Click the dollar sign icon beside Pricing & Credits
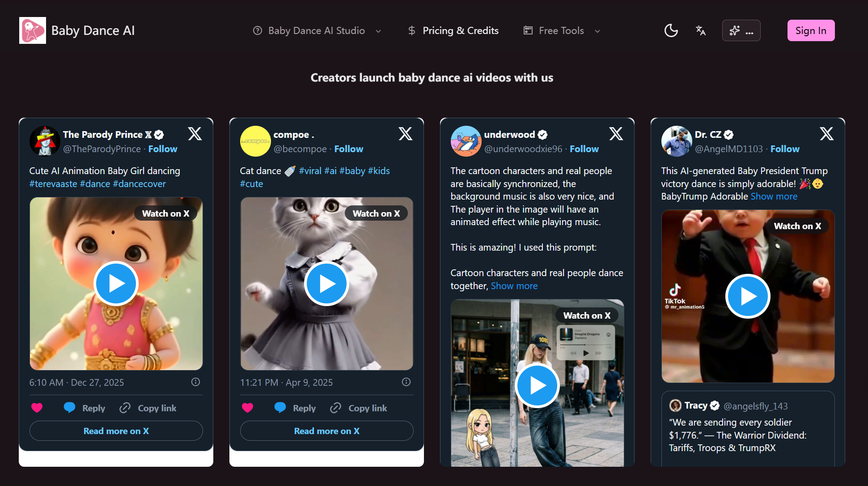 pyautogui.click(x=411, y=30)
